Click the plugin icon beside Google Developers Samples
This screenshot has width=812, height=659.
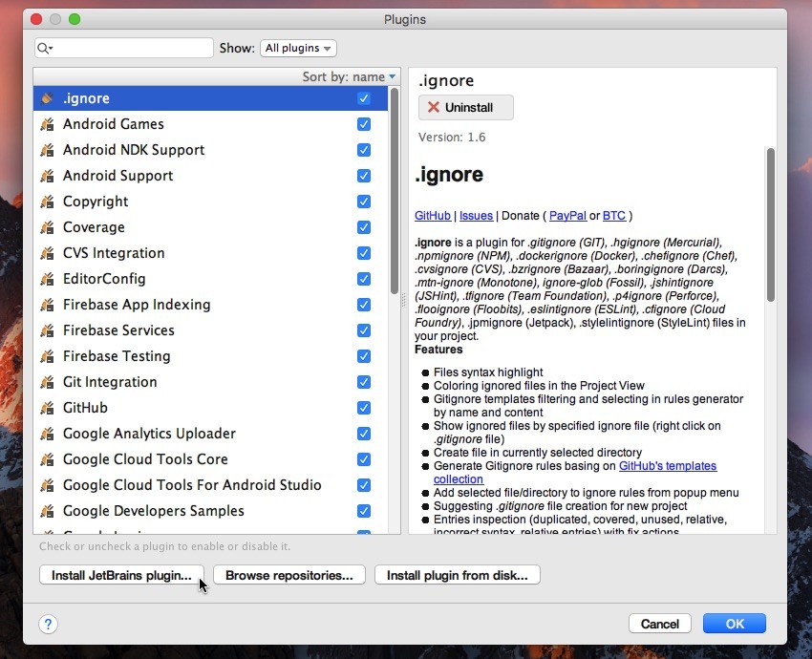coord(47,511)
